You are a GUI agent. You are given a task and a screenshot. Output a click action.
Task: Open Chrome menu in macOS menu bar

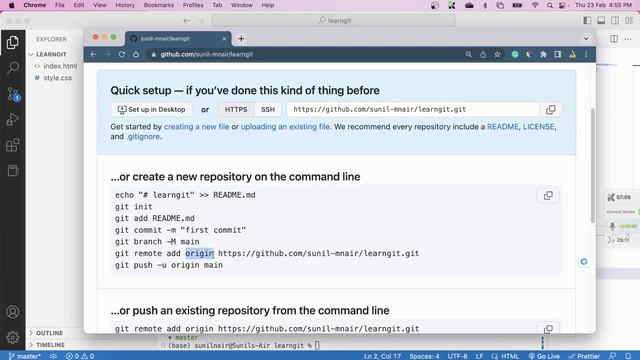click(x=35, y=5)
